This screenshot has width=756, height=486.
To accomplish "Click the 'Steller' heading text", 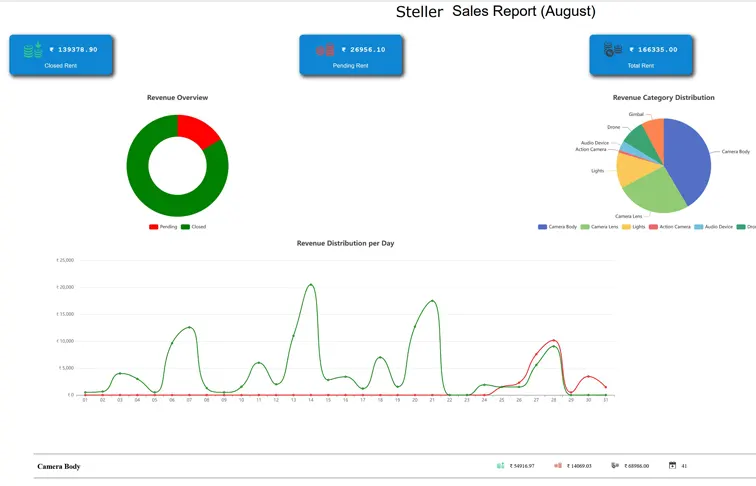I will 419,12.
